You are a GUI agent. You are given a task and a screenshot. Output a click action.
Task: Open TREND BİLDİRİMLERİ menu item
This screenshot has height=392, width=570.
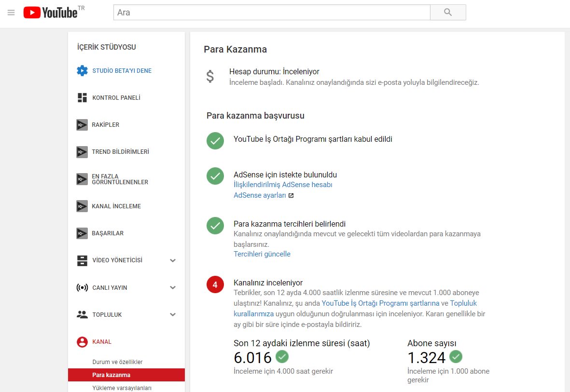120,151
